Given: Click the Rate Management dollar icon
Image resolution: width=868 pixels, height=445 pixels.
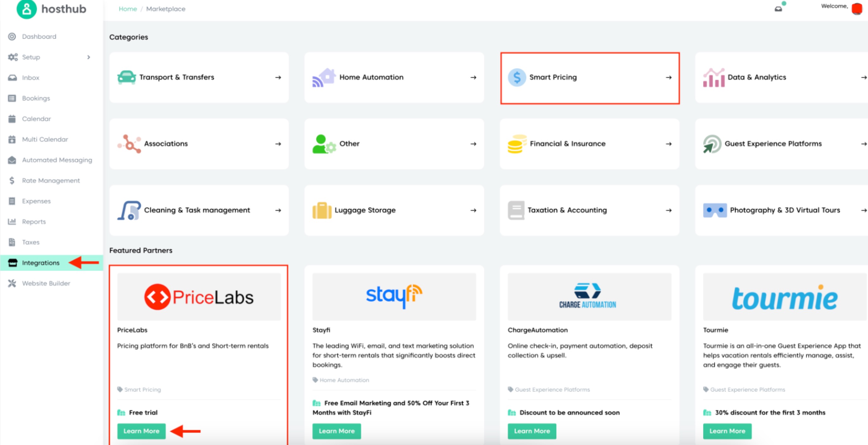Looking at the screenshot, I should point(12,180).
